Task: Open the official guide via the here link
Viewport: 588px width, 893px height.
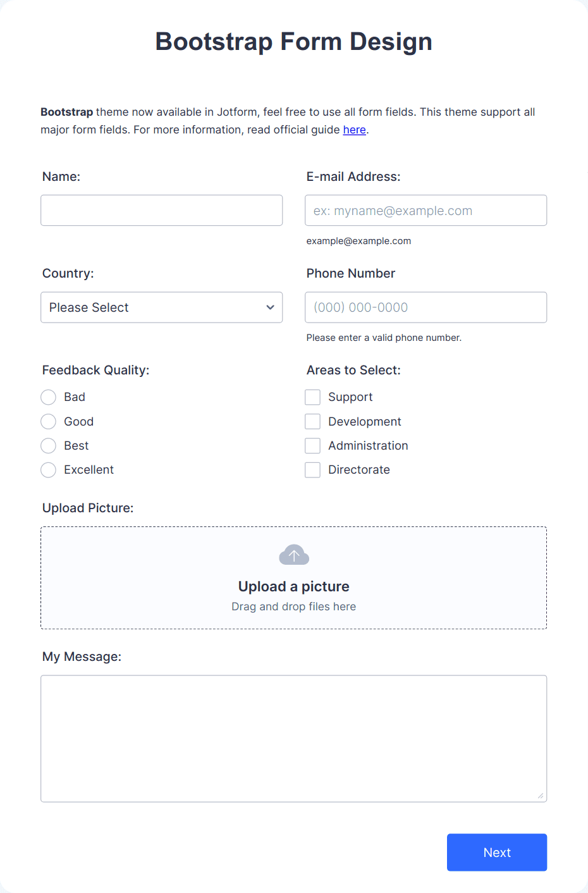Action: [x=354, y=129]
